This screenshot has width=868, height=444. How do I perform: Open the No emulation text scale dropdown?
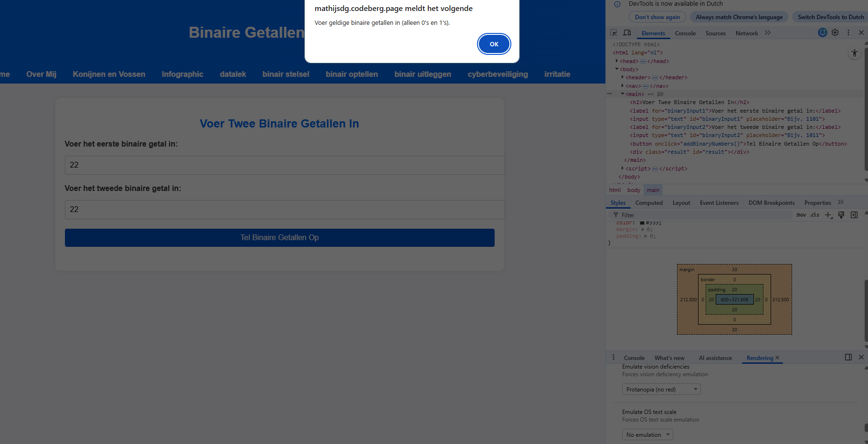point(647,435)
